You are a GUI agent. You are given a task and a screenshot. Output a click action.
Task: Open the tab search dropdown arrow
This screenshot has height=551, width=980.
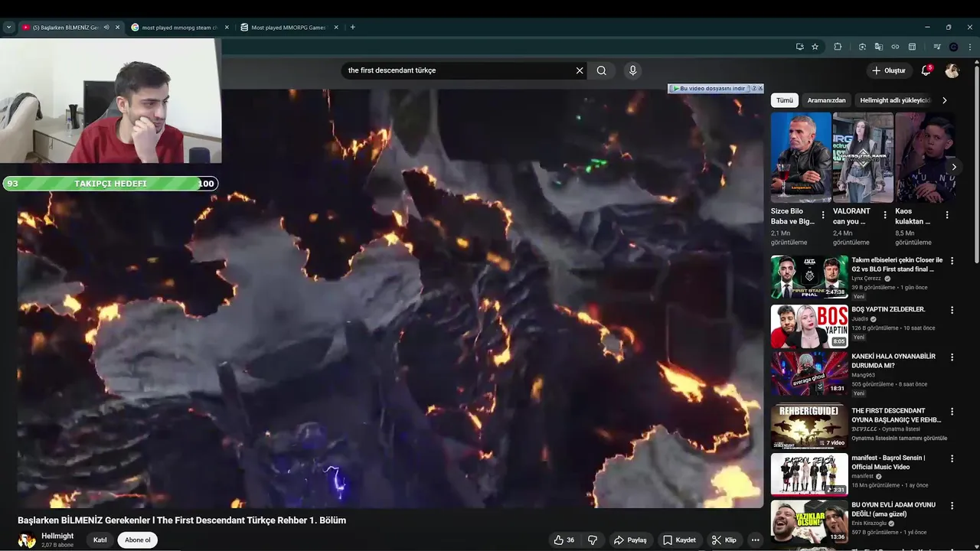8,28
